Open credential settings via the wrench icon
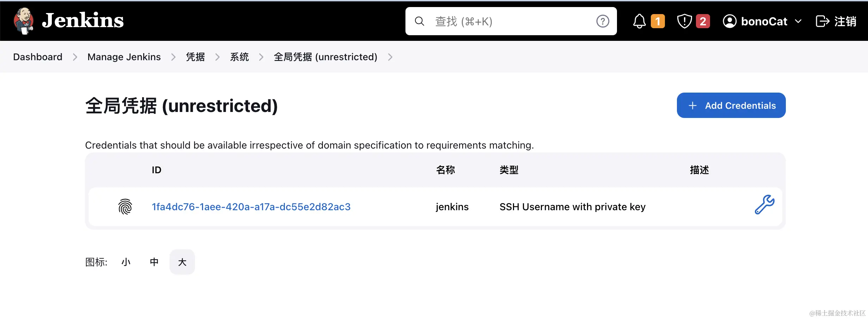The height and width of the screenshot is (319, 868). pyautogui.click(x=764, y=206)
